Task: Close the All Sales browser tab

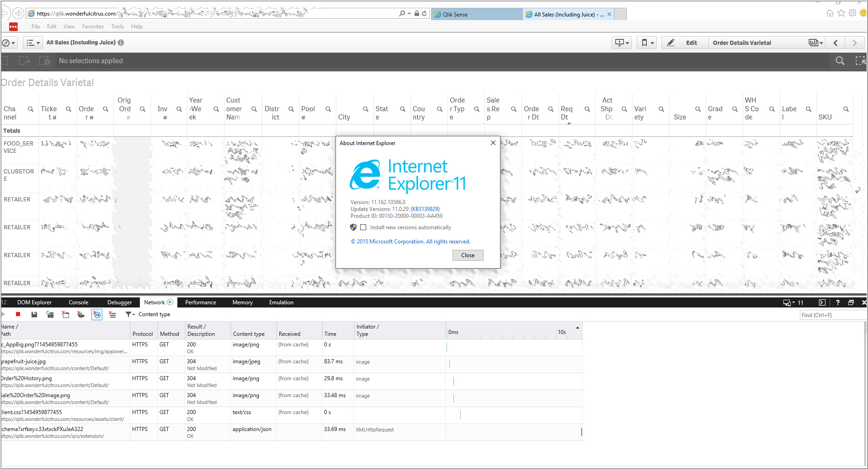Action: point(609,14)
